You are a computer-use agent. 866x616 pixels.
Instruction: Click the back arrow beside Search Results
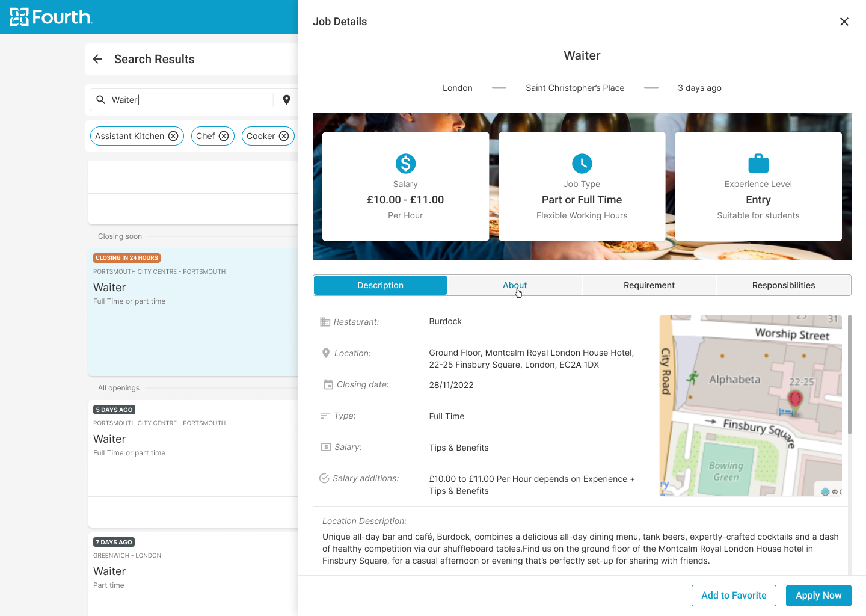(x=98, y=59)
